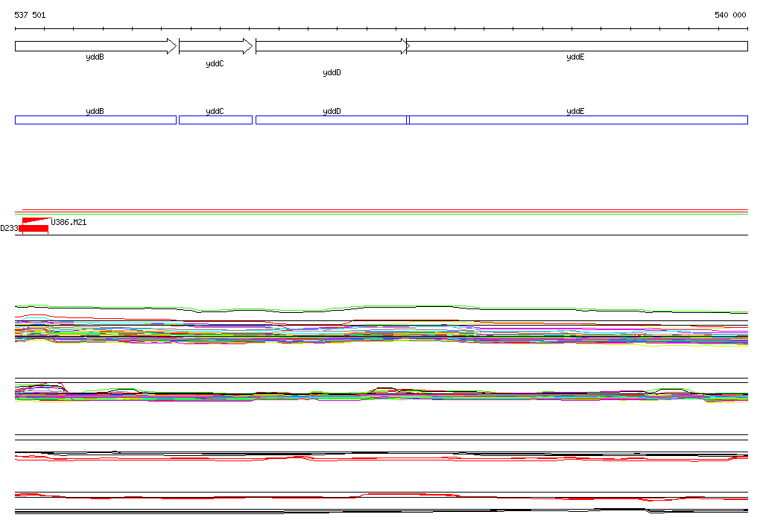Click the yddC label above the blue box
Screen dimensions: 763x532
coord(215,112)
